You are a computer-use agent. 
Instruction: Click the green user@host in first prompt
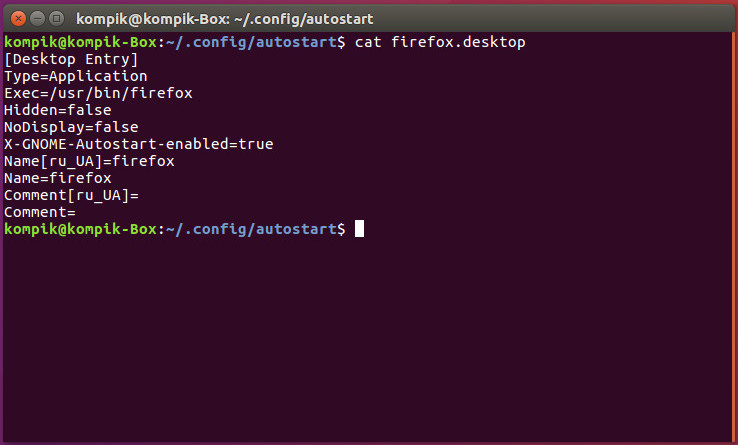tap(80, 42)
